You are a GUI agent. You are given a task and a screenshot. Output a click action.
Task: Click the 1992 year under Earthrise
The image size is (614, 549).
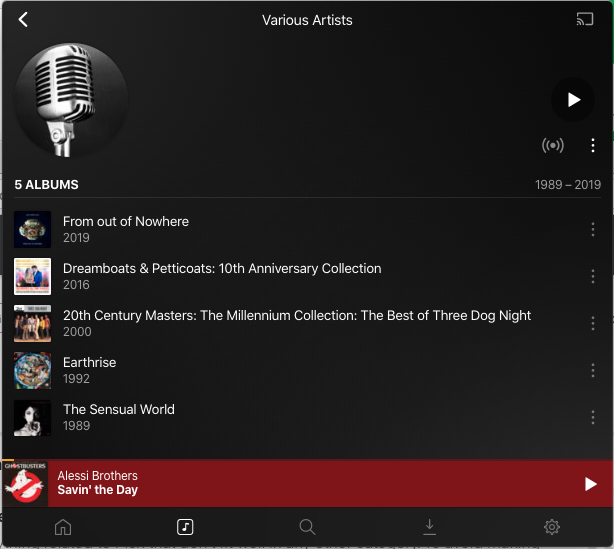76,379
